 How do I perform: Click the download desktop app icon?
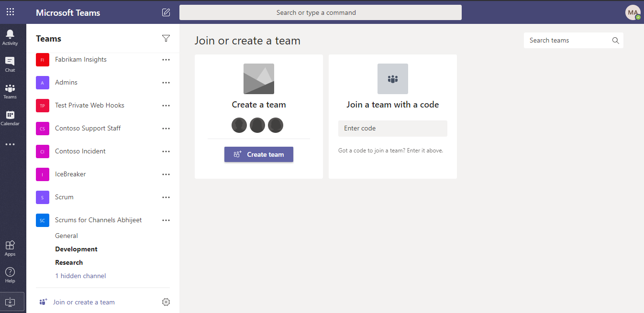coord(10,302)
